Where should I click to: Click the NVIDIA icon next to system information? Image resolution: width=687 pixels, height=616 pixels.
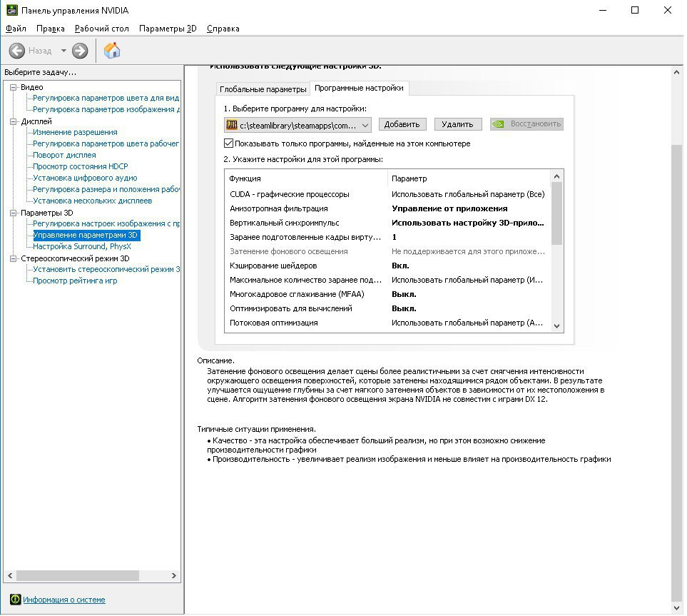15,600
